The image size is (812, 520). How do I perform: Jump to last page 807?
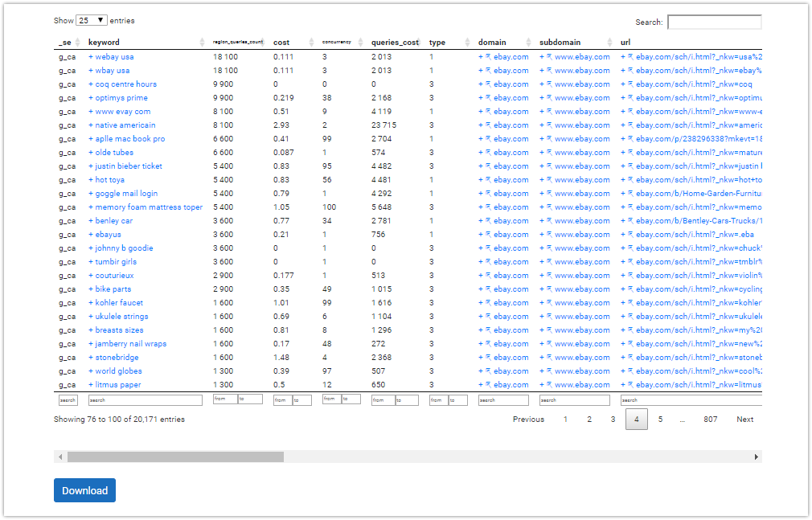coord(711,420)
